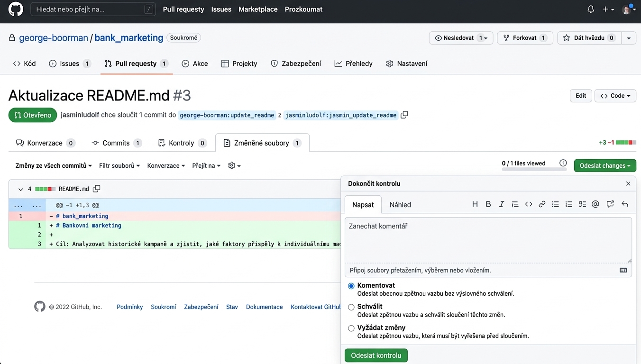Image resolution: width=641 pixels, height=364 pixels.
Task: Open the GitHub homepage logo in header
Action: (x=16, y=9)
